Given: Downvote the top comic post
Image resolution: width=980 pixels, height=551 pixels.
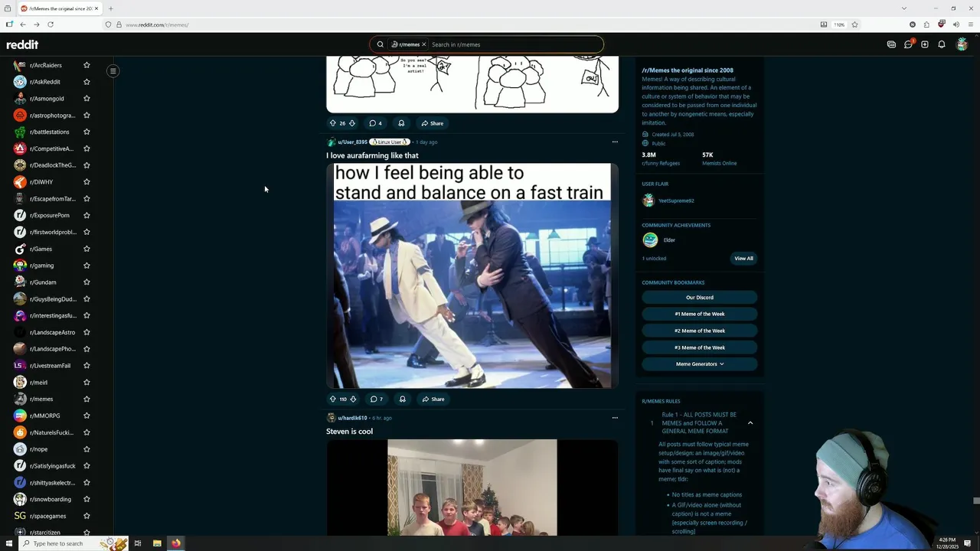Looking at the screenshot, I should pos(351,123).
